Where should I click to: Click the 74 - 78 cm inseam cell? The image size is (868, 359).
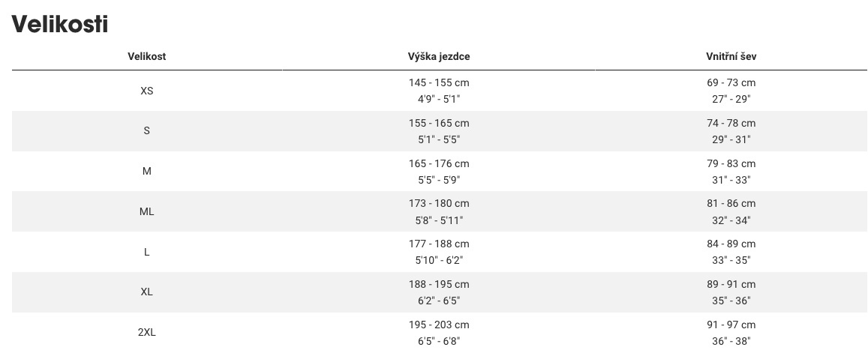pos(731,123)
